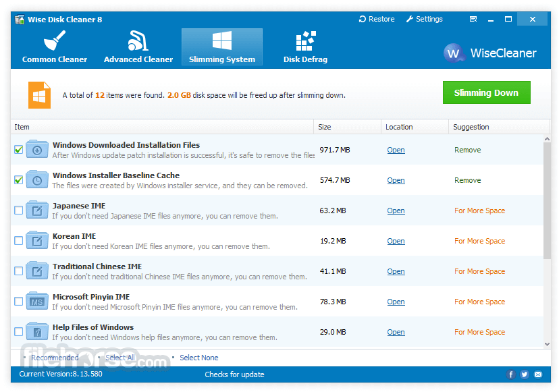Click the Recommended selection link

[55, 358]
